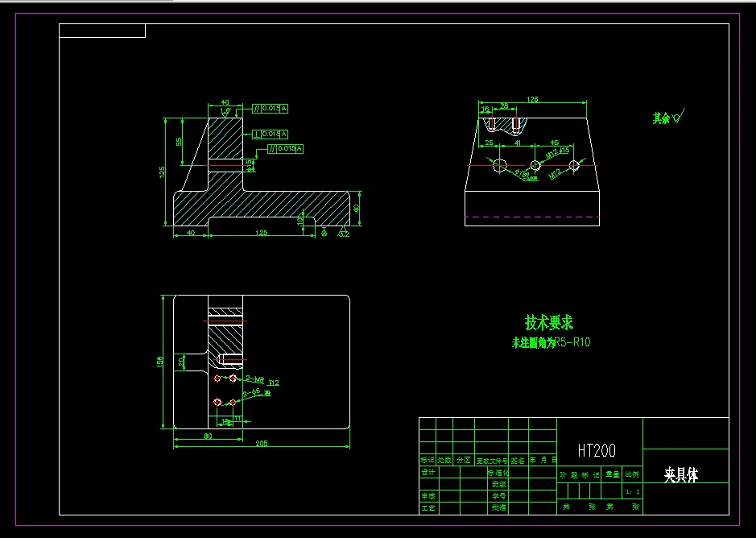Viewport: 756px width, 538px height.
Task: Click the 1.6 surface roughness symbol
Action: [x=225, y=112]
